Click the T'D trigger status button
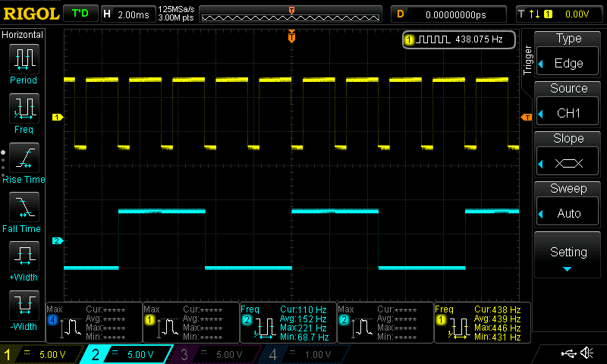The image size is (607, 364). pos(80,14)
